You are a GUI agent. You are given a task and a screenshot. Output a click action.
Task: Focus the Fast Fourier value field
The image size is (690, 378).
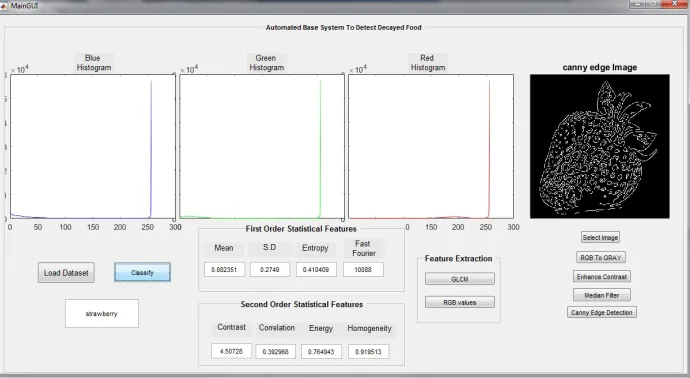click(x=363, y=269)
